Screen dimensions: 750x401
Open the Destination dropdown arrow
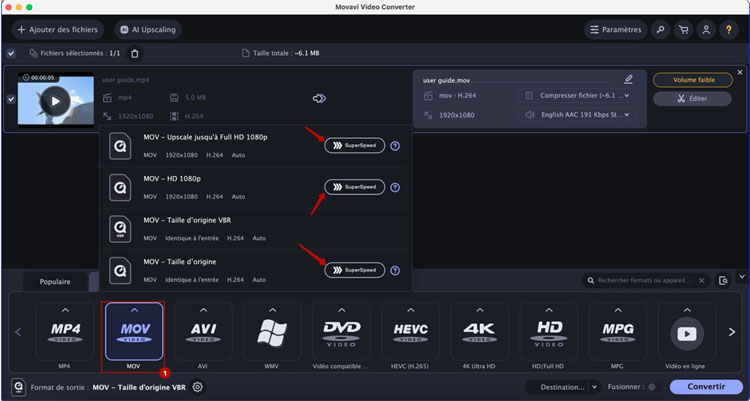pyautogui.click(x=595, y=387)
